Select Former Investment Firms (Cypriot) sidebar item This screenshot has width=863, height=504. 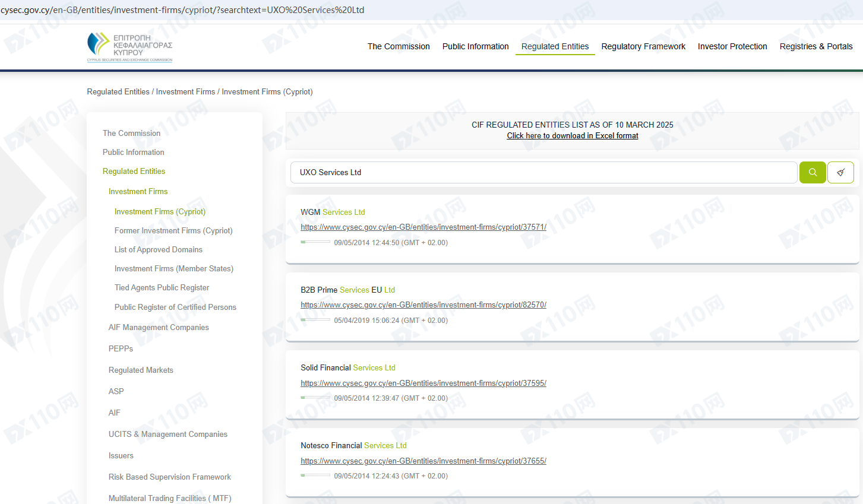tap(173, 230)
